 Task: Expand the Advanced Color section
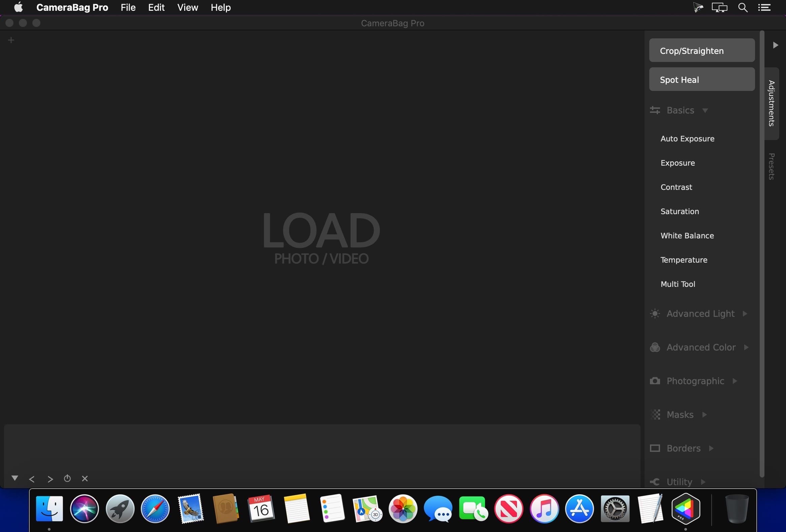click(x=747, y=347)
